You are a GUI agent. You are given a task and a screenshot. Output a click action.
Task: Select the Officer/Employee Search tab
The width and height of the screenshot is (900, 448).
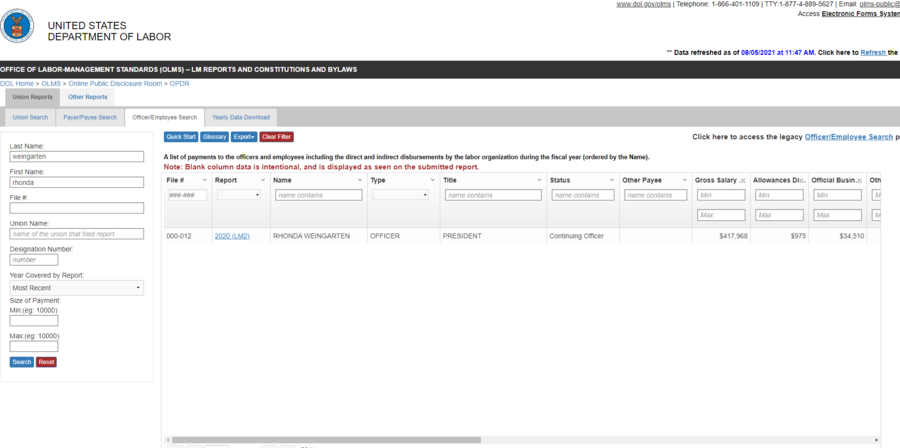click(x=164, y=118)
